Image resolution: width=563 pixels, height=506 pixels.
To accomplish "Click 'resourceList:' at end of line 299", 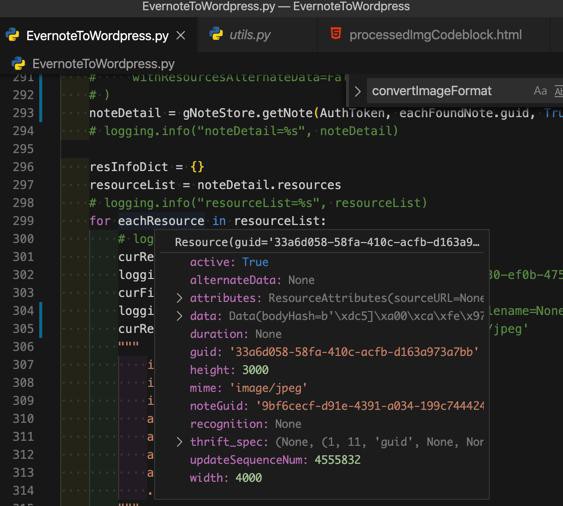I will tap(280, 220).
